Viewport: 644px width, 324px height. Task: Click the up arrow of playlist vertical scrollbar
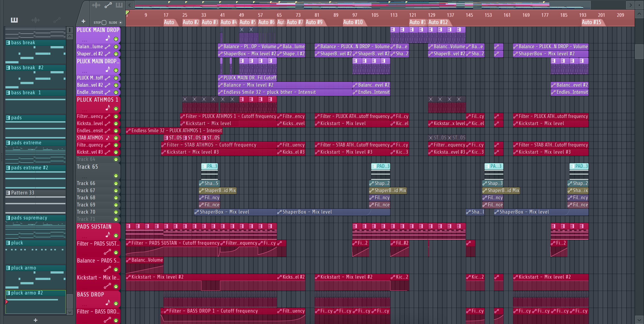[639, 14]
